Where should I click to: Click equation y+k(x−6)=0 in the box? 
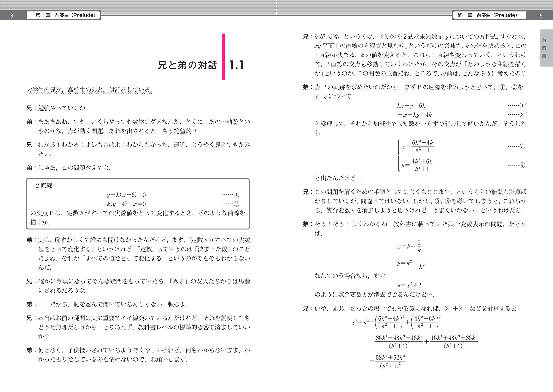point(126,195)
